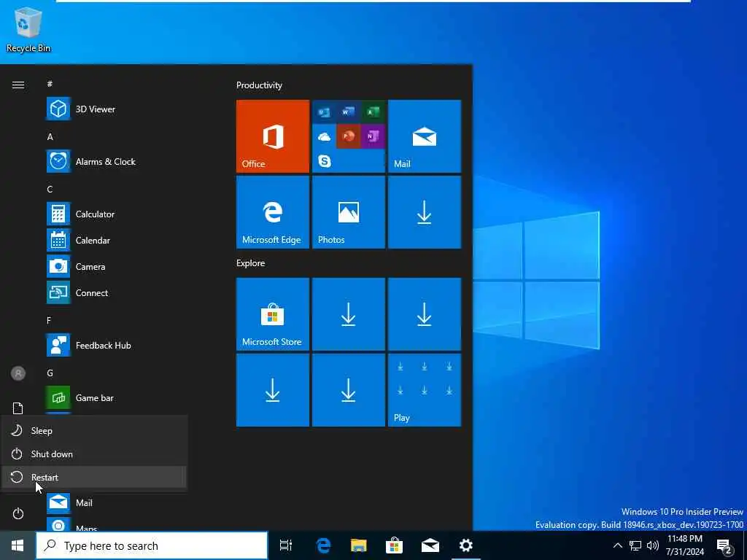This screenshot has height=560, width=747.
Task: Open File Explorer from the taskbar
Action: click(359, 545)
